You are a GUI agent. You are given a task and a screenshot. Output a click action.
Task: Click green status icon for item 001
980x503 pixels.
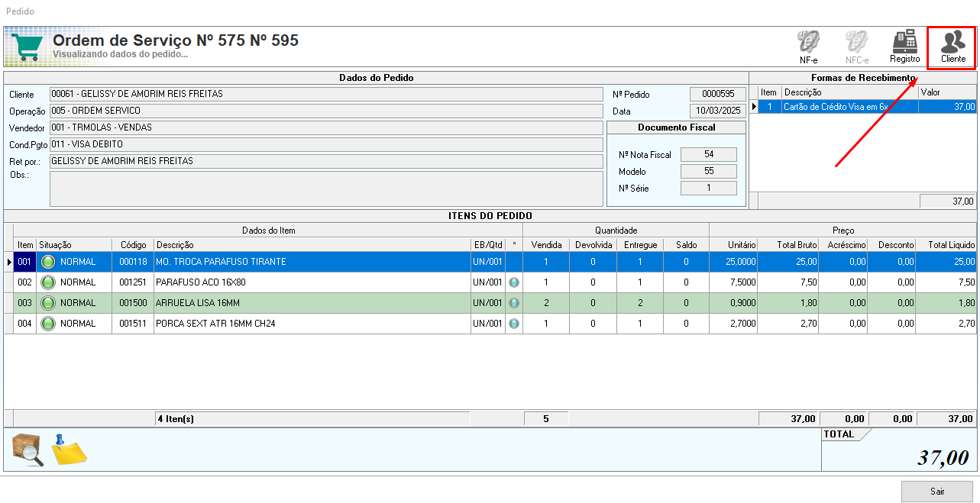(49, 262)
